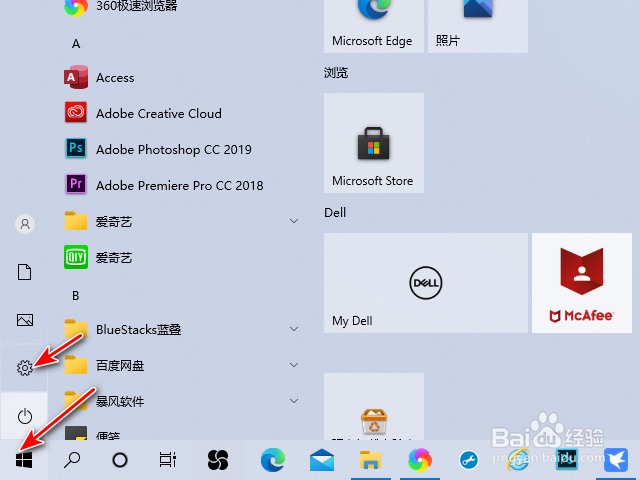Click the blue bird taskbar icon
Image resolution: width=640 pixels, height=480 pixels.
point(616,460)
